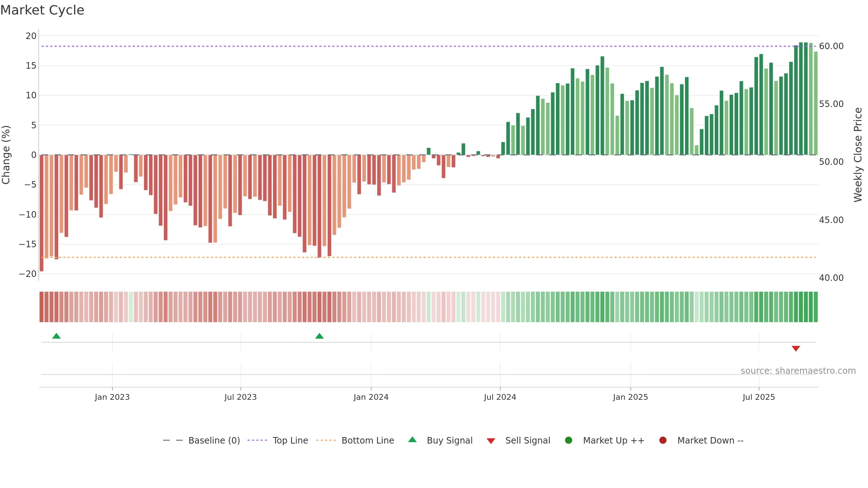Click the purple dotted Top Line legend sample
868x488 pixels.
257,440
